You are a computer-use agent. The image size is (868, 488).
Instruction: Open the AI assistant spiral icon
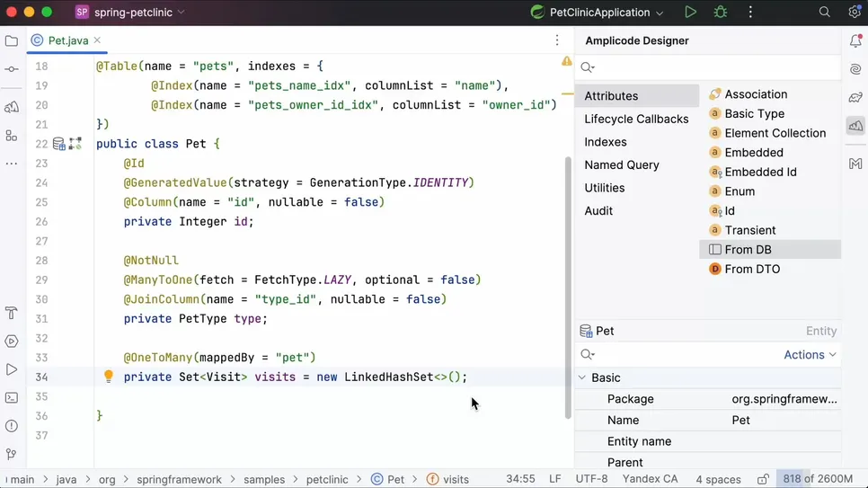pos(855,69)
